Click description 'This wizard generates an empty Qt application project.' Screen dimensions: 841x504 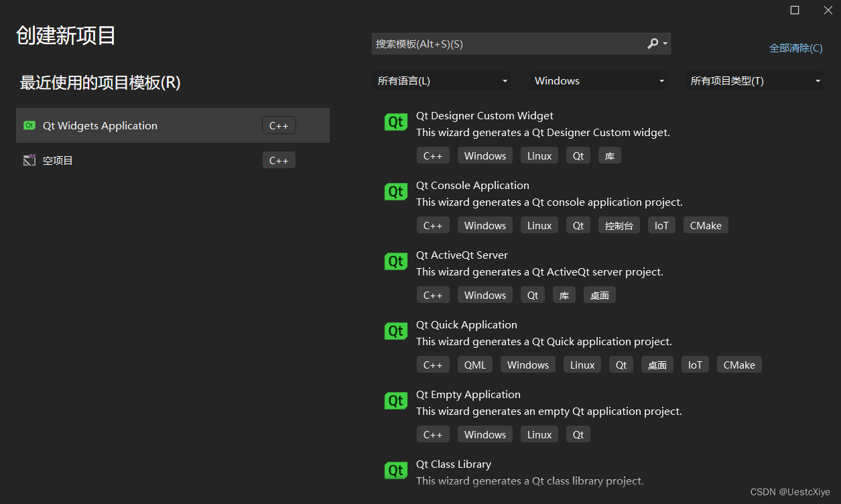(x=549, y=412)
